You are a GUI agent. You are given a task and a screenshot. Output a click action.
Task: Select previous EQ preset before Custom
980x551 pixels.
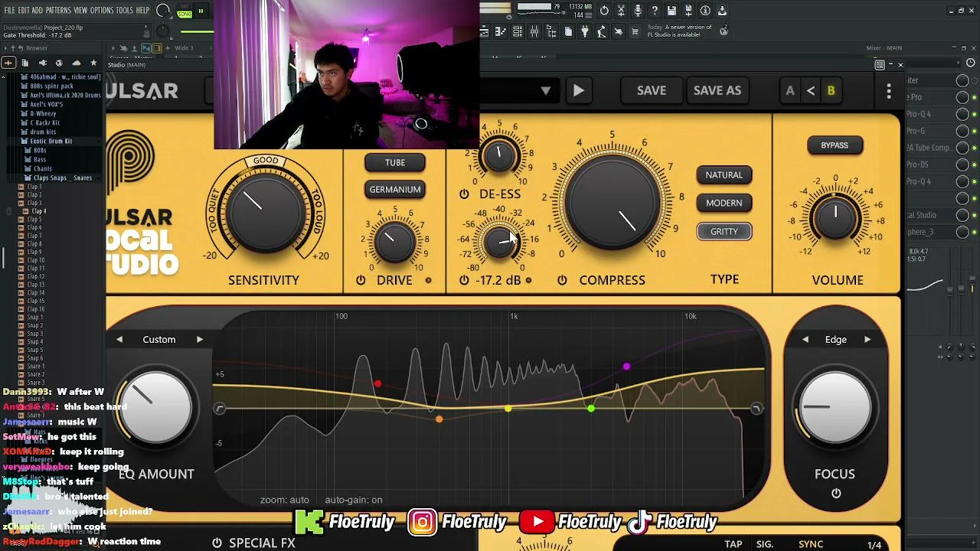(119, 339)
